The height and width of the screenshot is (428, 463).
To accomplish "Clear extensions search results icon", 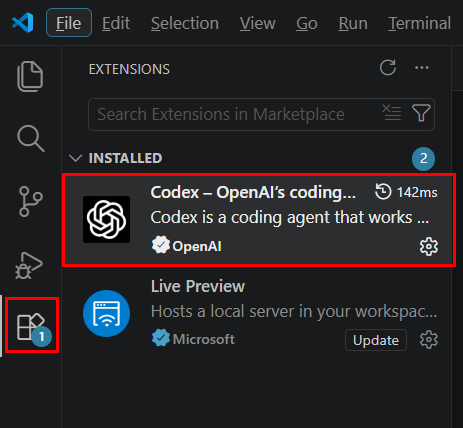I will click(x=391, y=112).
